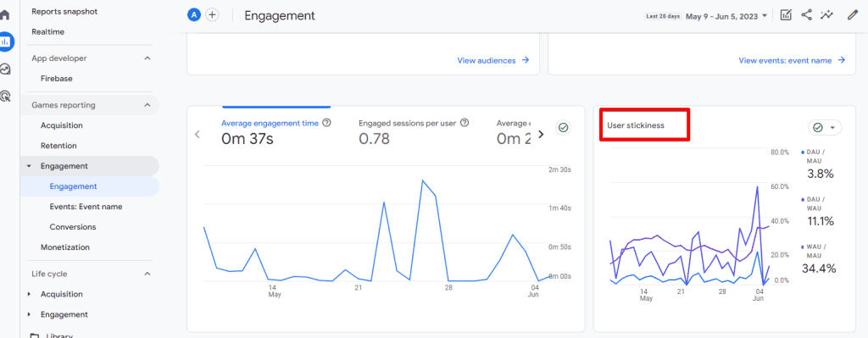This screenshot has height=338, width=868.
Task: Open the edit comparisons chart icon
Action: (x=786, y=15)
